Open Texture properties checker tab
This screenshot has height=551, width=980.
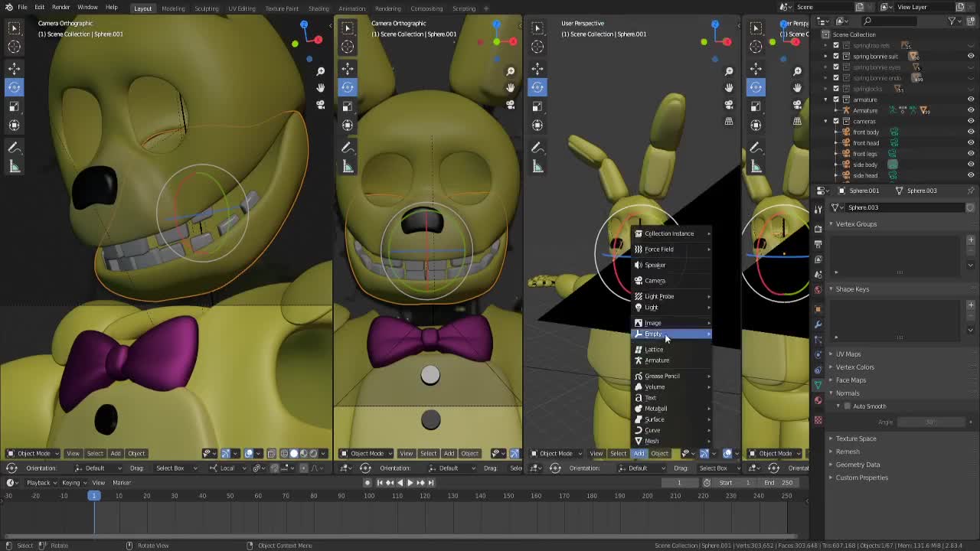pos(818,419)
